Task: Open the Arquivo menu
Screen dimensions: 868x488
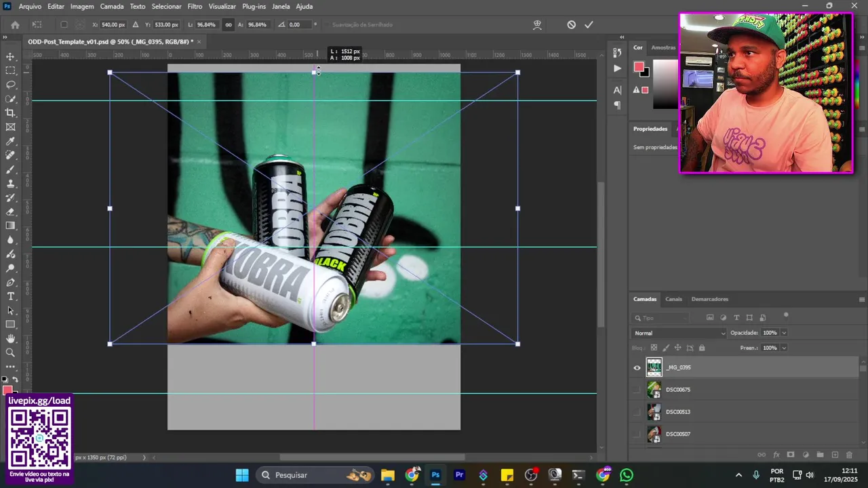Action: pyautogui.click(x=30, y=6)
